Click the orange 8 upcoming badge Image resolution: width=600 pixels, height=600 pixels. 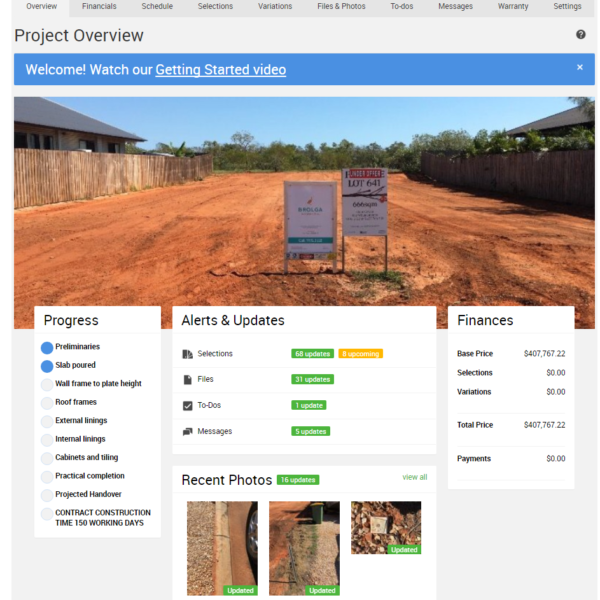(360, 354)
